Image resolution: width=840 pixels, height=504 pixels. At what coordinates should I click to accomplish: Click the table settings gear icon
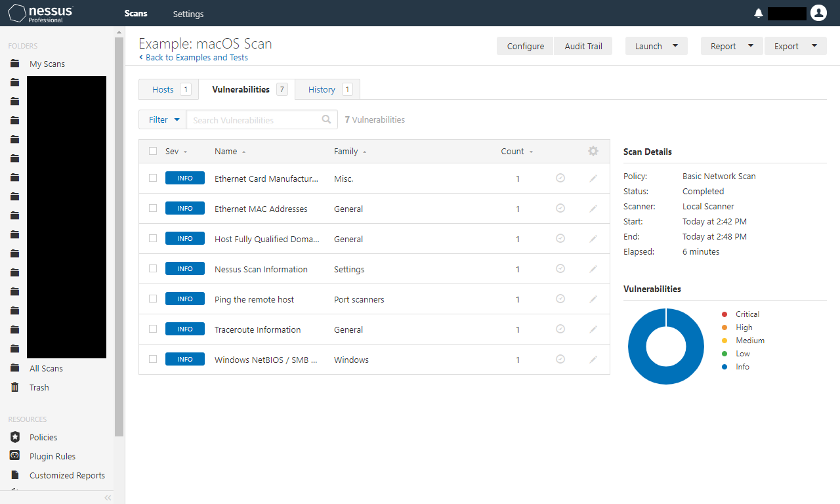[x=593, y=151]
